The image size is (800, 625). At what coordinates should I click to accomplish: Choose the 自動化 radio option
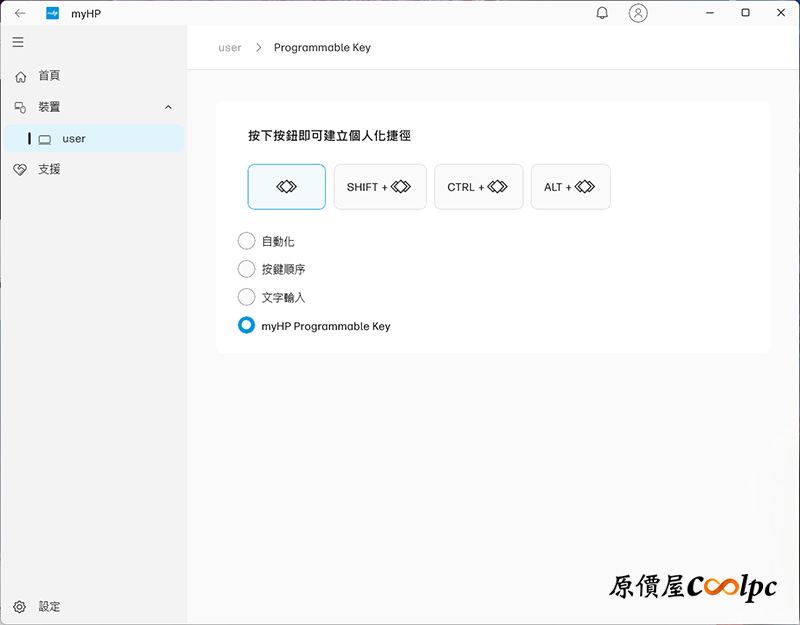pos(246,241)
